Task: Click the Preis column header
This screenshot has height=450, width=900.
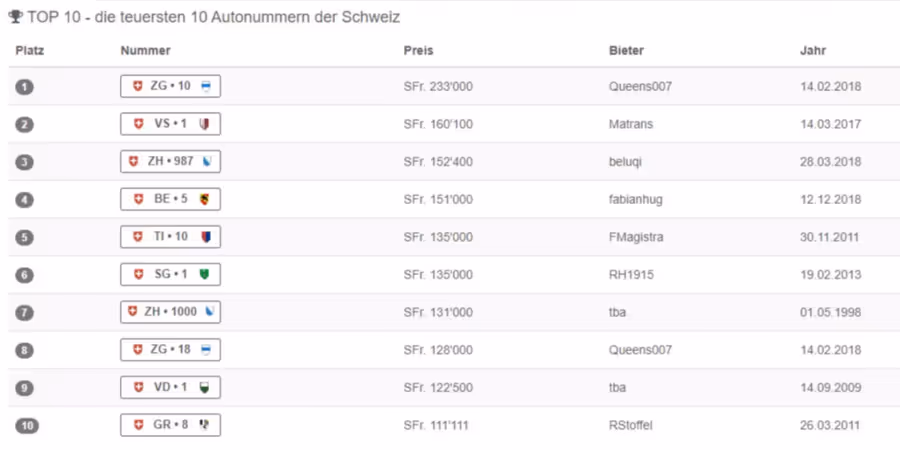Action: [x=418, y=51]
